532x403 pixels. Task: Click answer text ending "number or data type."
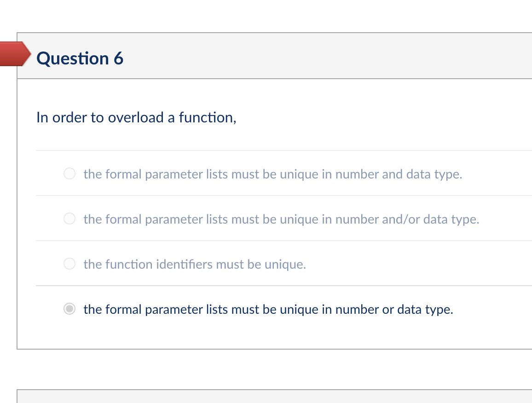(268, 310)
